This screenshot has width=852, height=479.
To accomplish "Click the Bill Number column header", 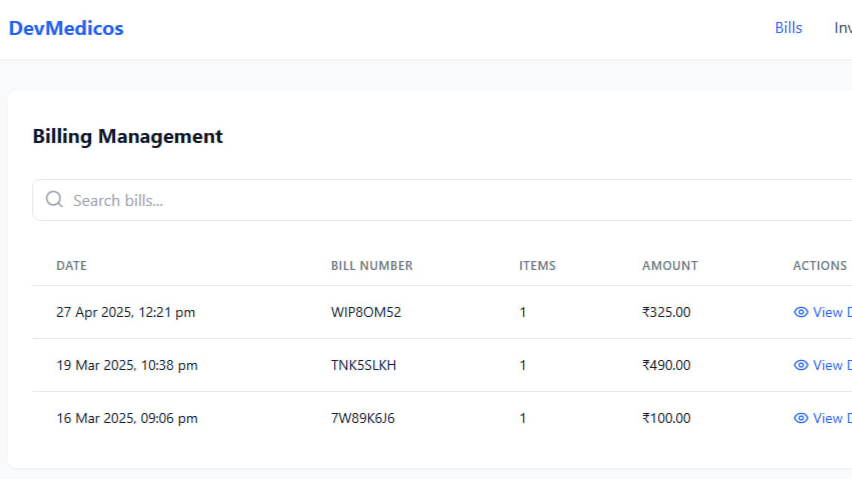I will coord(371,266).
